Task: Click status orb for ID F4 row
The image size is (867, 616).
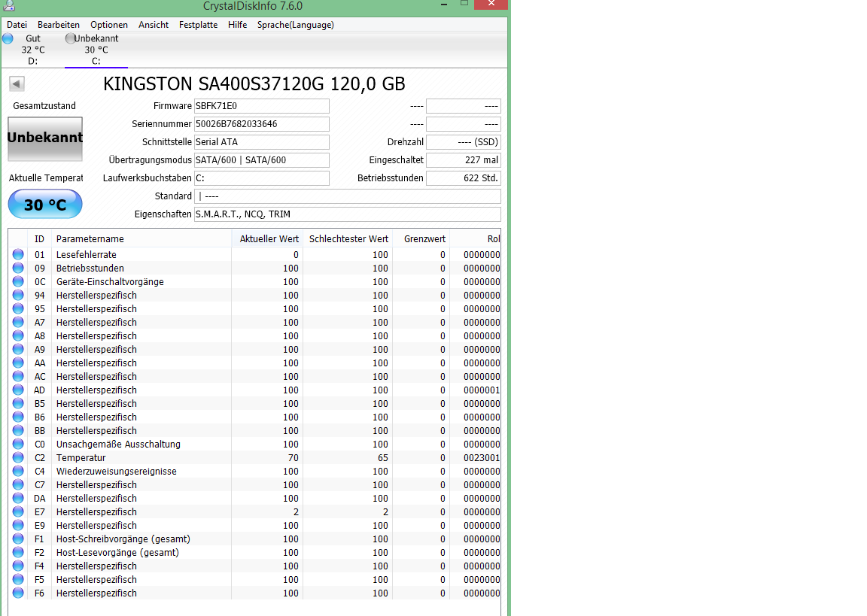Action: [18, 566]
